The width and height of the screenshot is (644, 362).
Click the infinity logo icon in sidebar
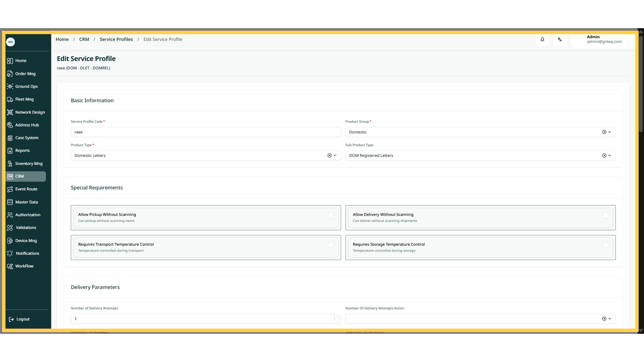10,42
